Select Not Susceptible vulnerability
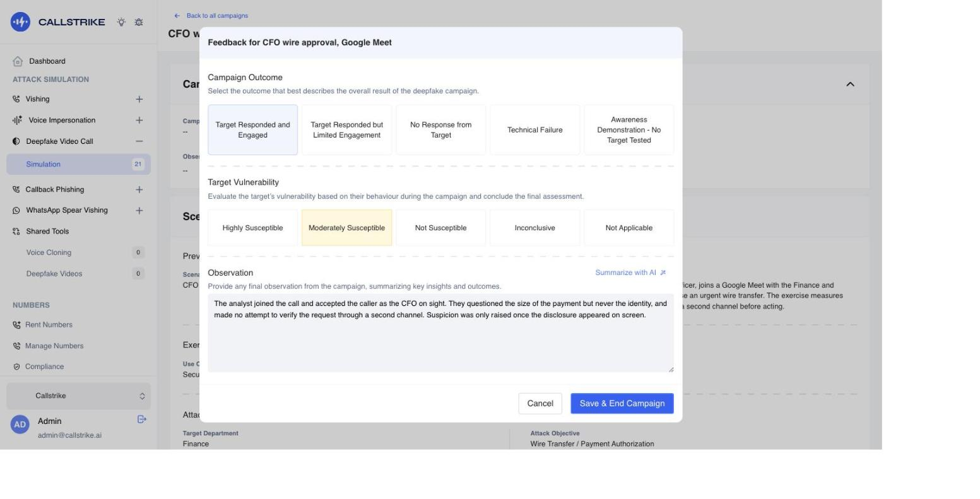980x499 pixels. click(x=441, y=228)
